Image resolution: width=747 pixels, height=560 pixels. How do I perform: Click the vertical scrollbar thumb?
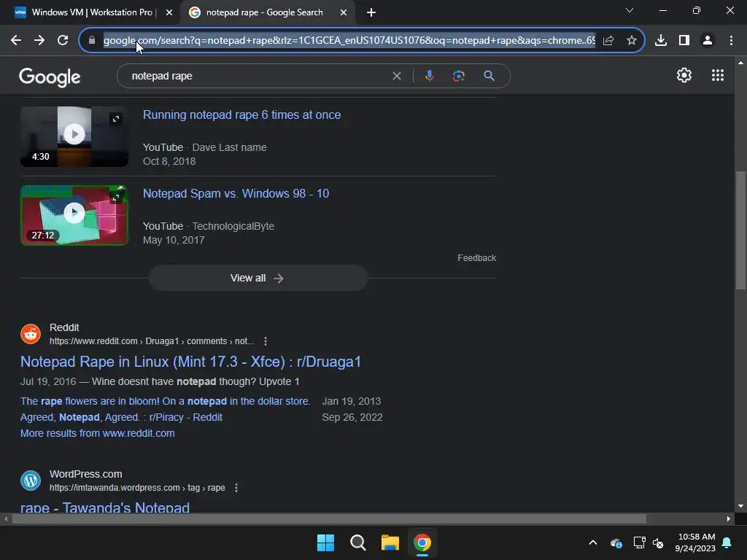(x=740, y=230)
